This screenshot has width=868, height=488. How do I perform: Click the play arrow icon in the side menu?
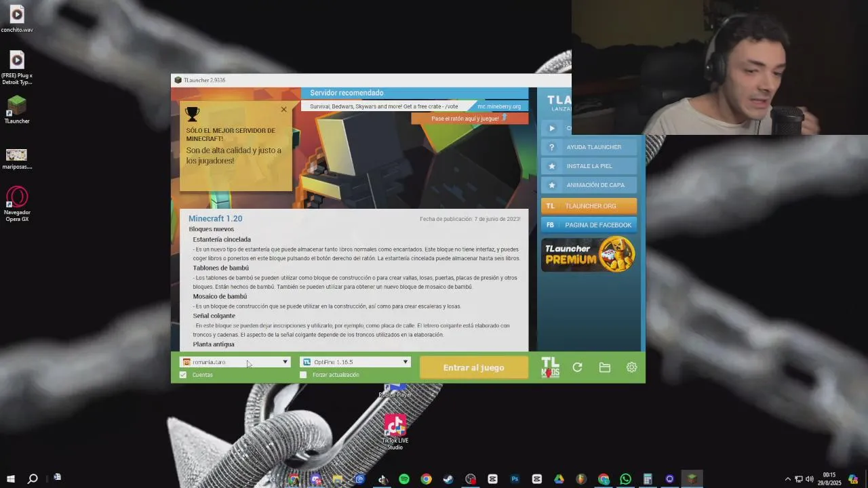click(551, 128)
